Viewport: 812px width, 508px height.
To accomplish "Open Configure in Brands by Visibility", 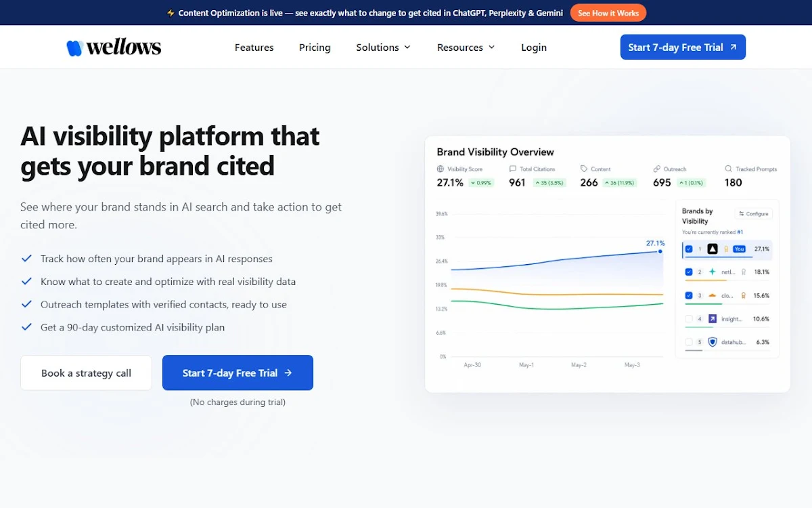I will tap(753, 213).
